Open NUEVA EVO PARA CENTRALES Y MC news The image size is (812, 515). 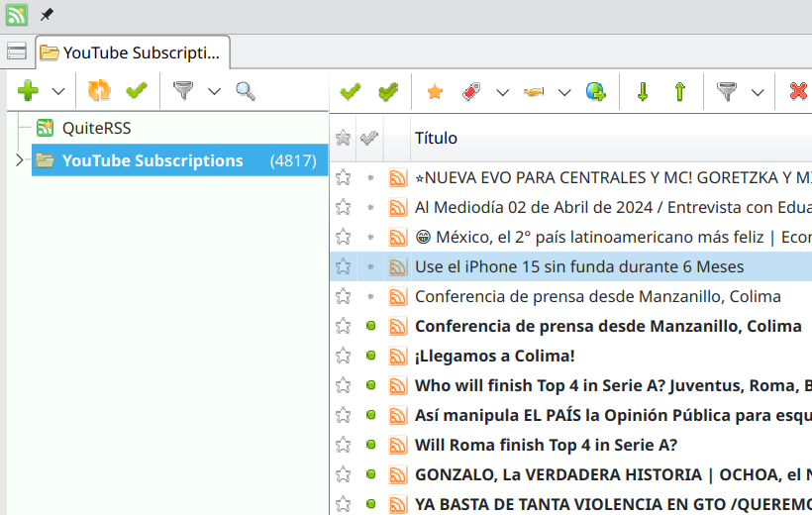click(613, 177)
